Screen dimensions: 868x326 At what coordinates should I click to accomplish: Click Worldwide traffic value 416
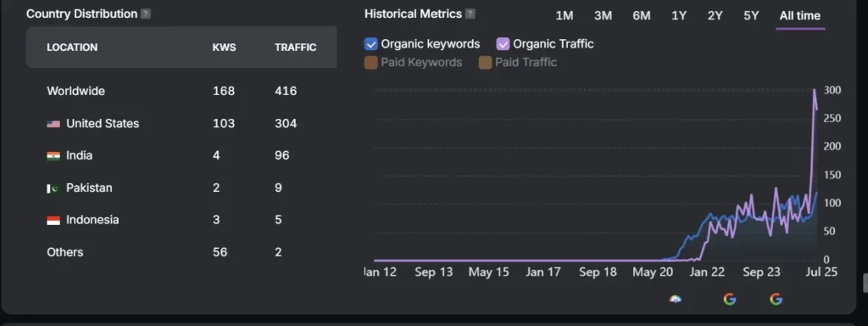[286, 91]
